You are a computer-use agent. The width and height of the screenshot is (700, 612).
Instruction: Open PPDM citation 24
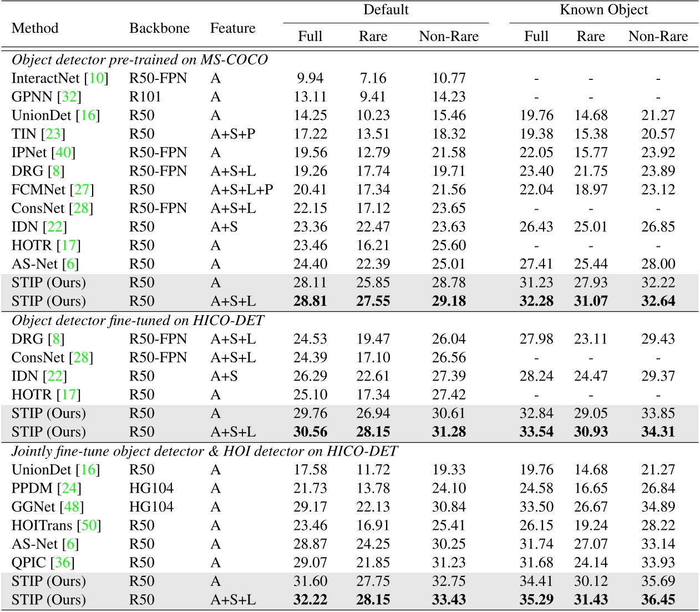pos(70,488)
